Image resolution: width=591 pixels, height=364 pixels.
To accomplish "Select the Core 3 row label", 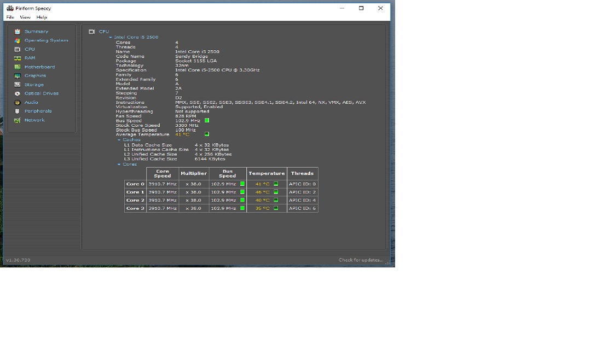I will click(135, 208).
